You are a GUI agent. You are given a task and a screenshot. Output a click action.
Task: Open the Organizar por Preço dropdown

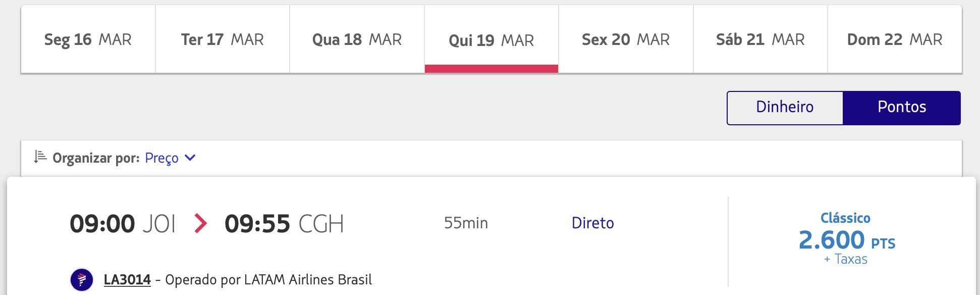170,158
